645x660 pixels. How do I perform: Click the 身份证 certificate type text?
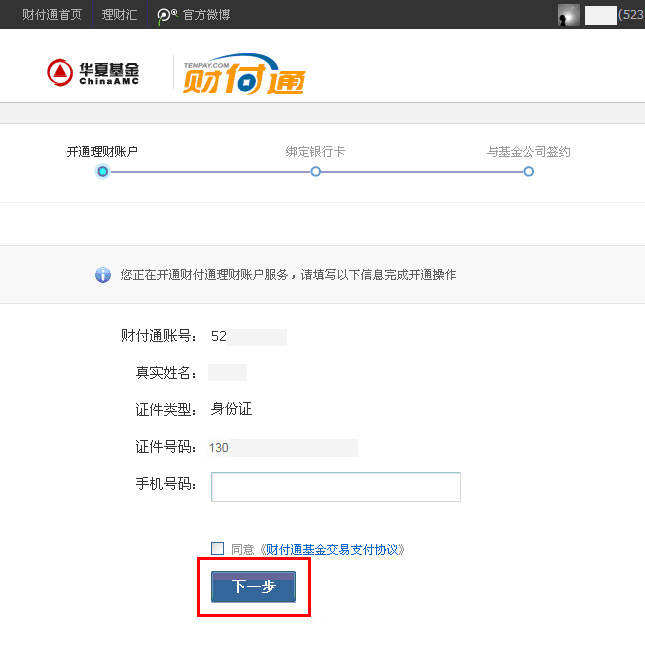[231, 409]
